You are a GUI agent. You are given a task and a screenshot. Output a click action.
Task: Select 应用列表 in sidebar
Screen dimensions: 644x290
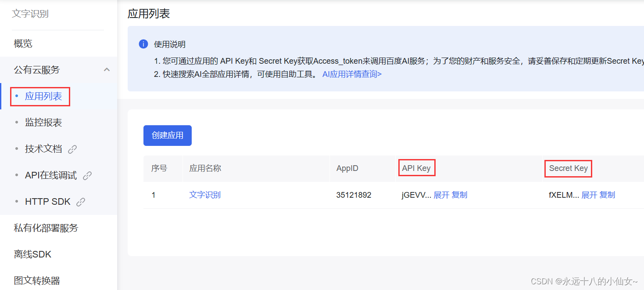tap(43, 96)
